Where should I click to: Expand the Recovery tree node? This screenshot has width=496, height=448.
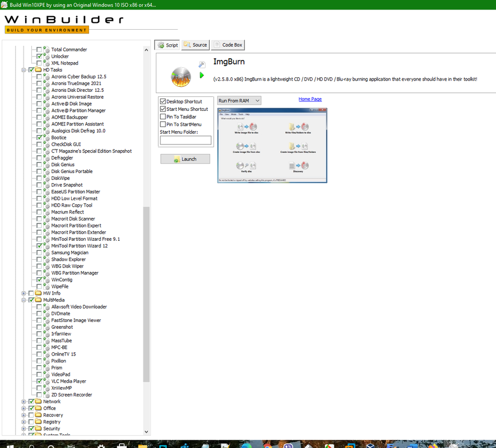point(24,415)
